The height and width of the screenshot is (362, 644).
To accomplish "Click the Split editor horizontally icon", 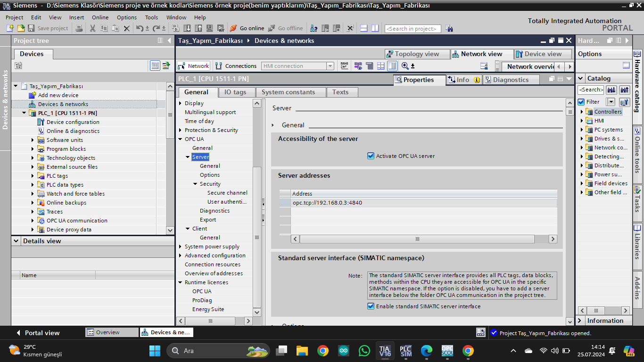I will pos(363,28).
